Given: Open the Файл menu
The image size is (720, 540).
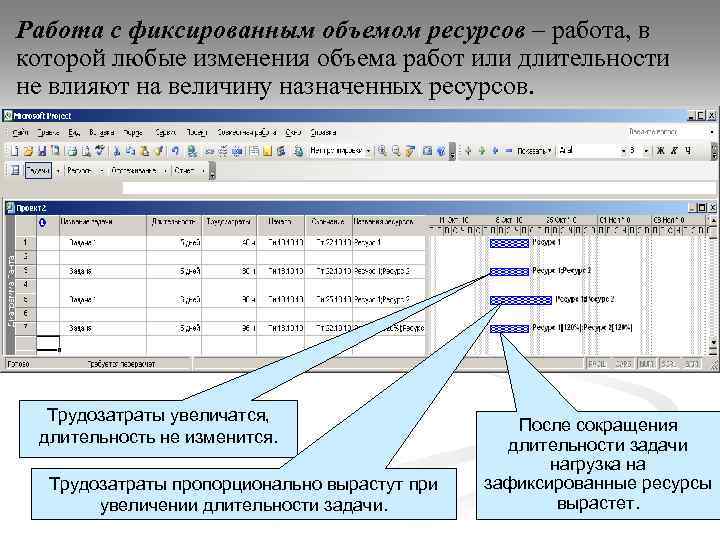Looking at the screenshot, I should pyautogui.click(x=21, y=133).
